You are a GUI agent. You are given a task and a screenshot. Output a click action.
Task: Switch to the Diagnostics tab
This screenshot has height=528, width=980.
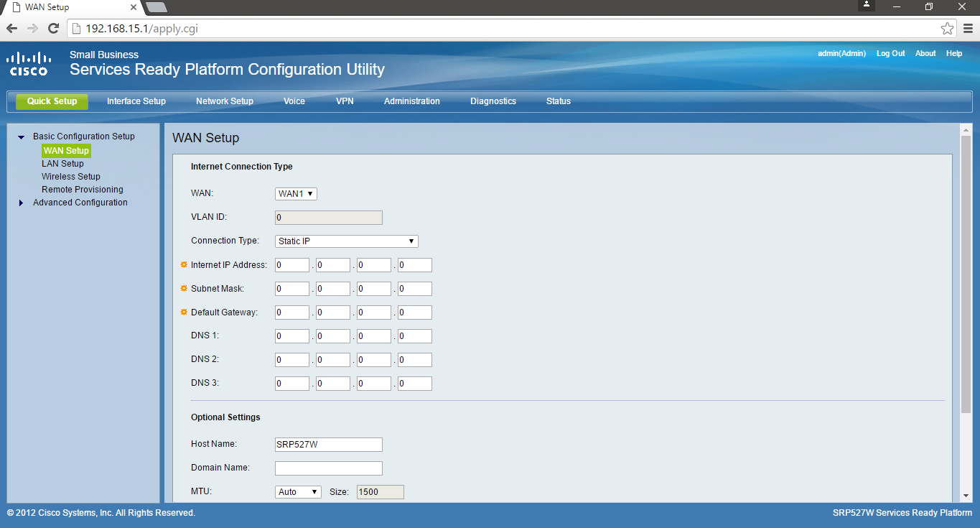(x=493, y=101)
